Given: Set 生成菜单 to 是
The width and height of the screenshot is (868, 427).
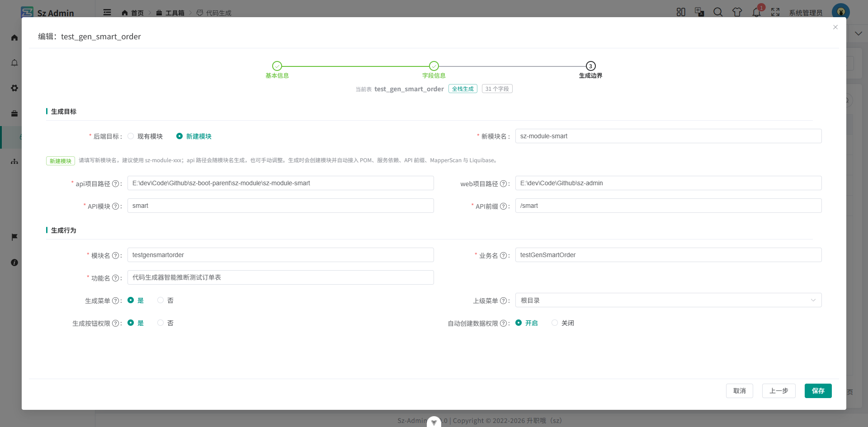Looking at the screenshot, I should (x=136, y=300).
